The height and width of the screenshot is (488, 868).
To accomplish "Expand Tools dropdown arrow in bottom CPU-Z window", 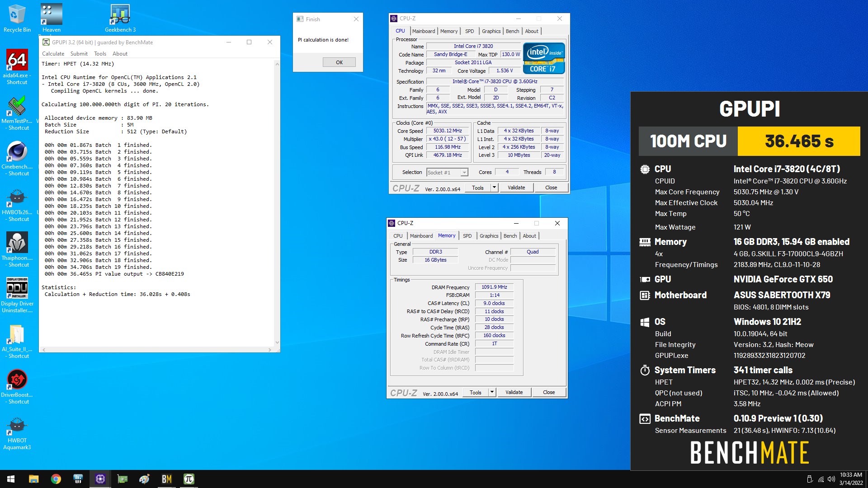I will point(492,392).
